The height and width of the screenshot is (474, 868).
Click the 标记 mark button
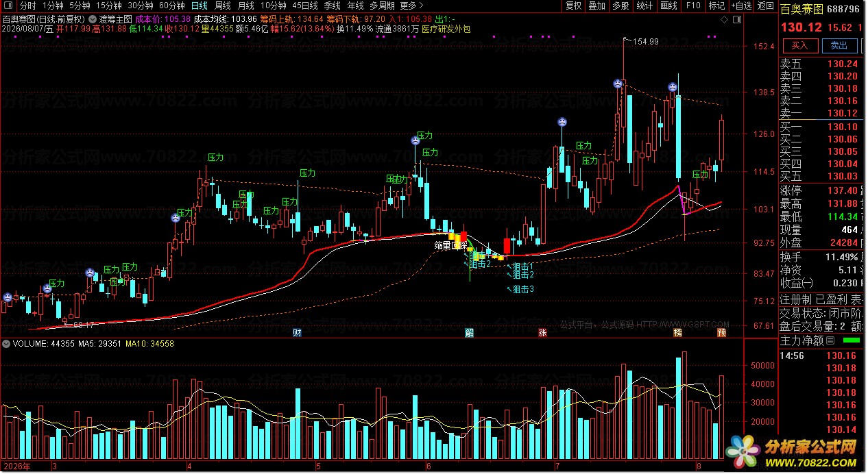coord(716,5)
